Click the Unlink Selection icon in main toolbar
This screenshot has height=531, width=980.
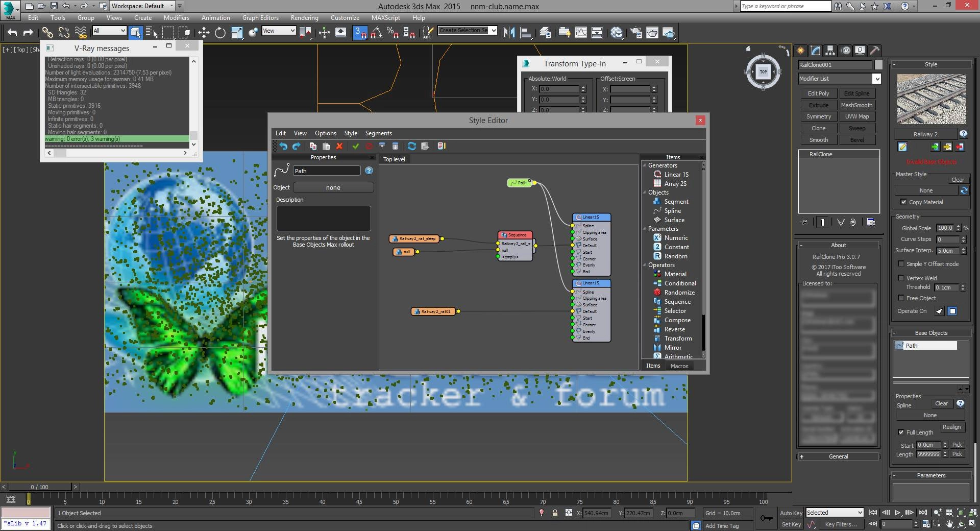coord(64,33)
